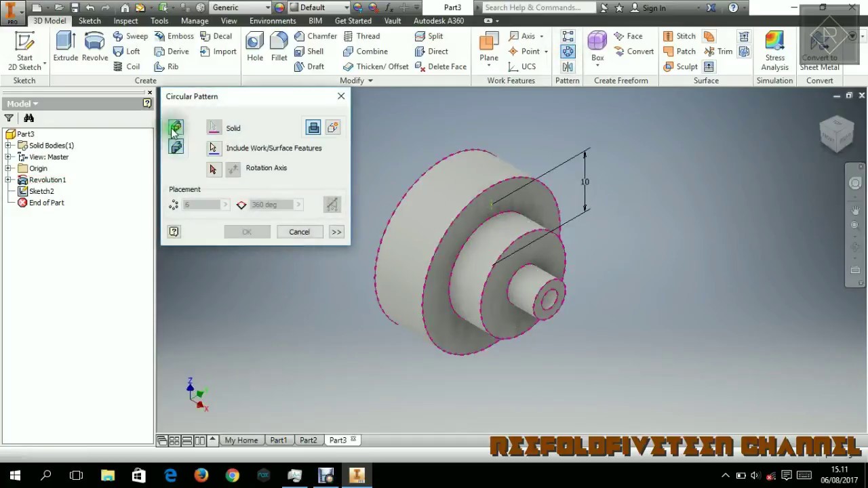868x488 pixels.
Task: Expand View: Master node
Action: pyautogui.click(x=8, y=157)
